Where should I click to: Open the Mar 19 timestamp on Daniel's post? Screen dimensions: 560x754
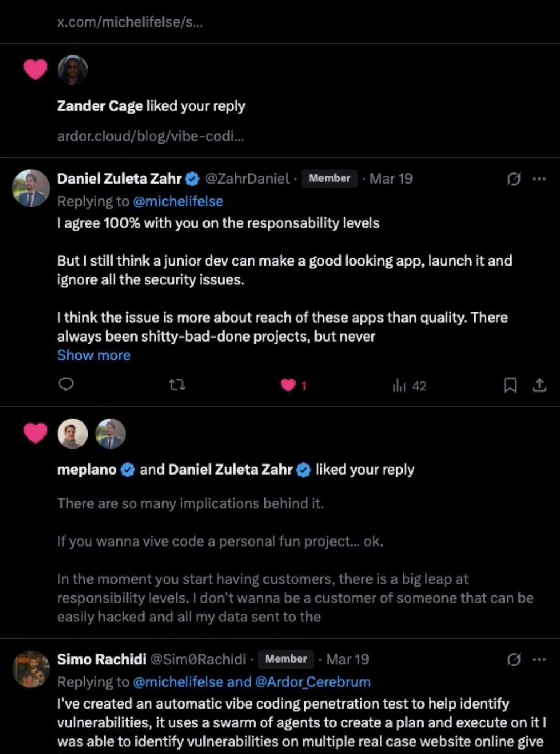pos(391,179)
